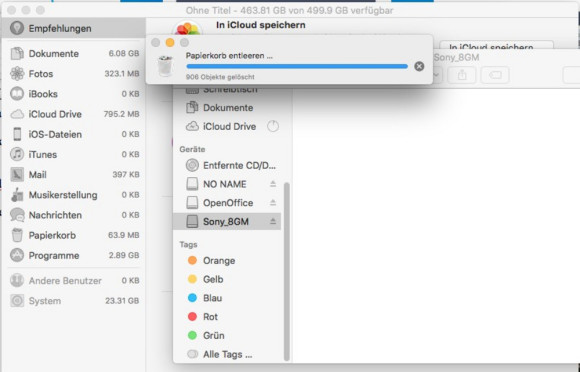Open iCloud Drive in Finder sidebar
Viewport: 580px width, 372px height.
(227, 126)
